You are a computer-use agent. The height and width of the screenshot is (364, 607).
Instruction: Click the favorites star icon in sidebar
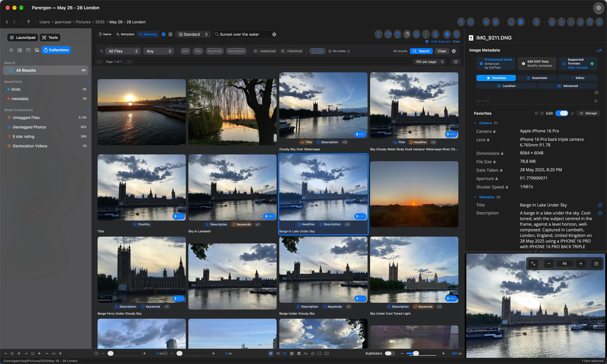pyautogui.click(x=11, y=50)
